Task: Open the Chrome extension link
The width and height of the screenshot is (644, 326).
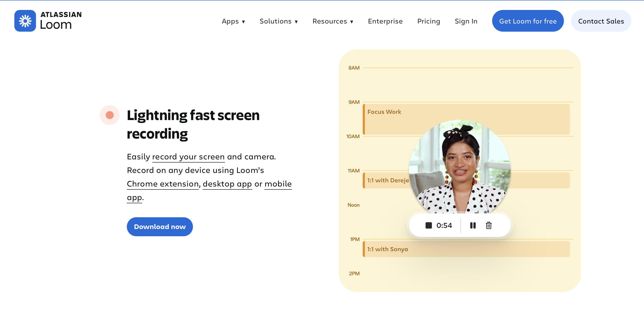Action: click(x=162, y=184)
